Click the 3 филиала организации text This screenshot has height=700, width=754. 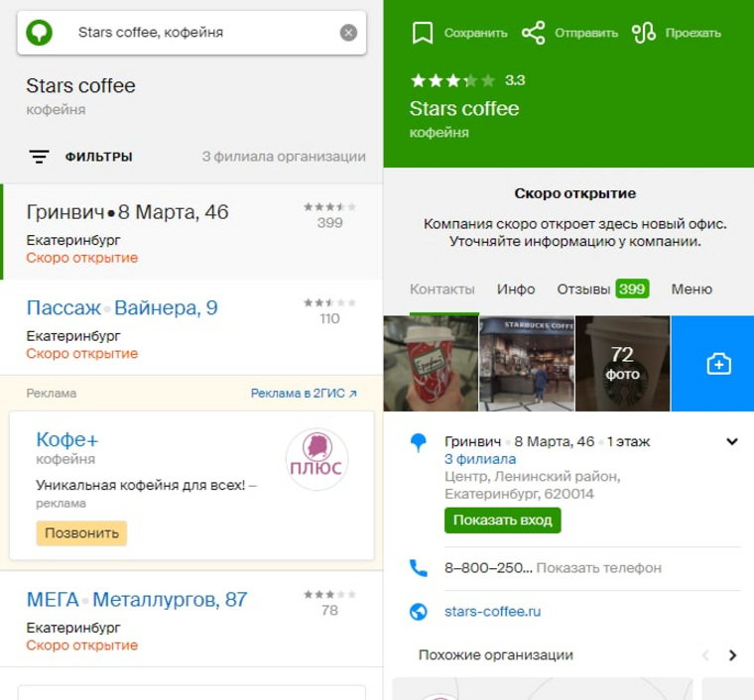tap(284, 157)
